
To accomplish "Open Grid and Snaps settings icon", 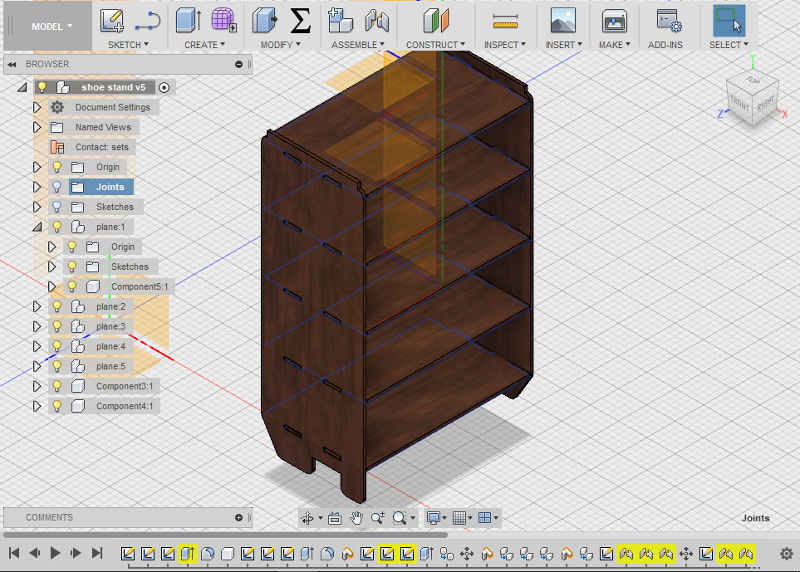I will pos(459,518).
